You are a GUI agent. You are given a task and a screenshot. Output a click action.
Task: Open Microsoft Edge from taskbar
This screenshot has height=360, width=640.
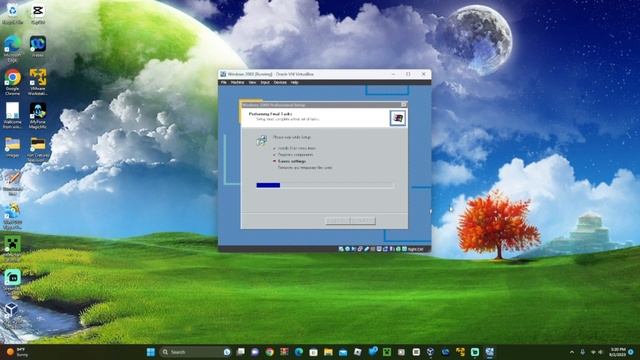[x=299, y=352]
